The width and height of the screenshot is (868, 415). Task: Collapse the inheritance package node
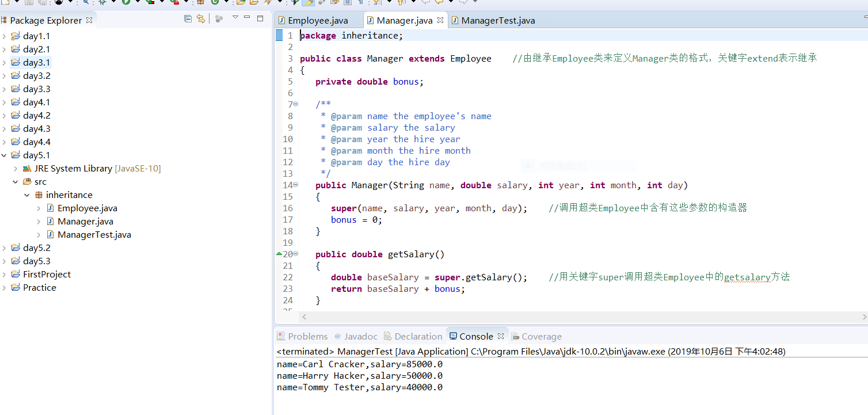[27, 195]
